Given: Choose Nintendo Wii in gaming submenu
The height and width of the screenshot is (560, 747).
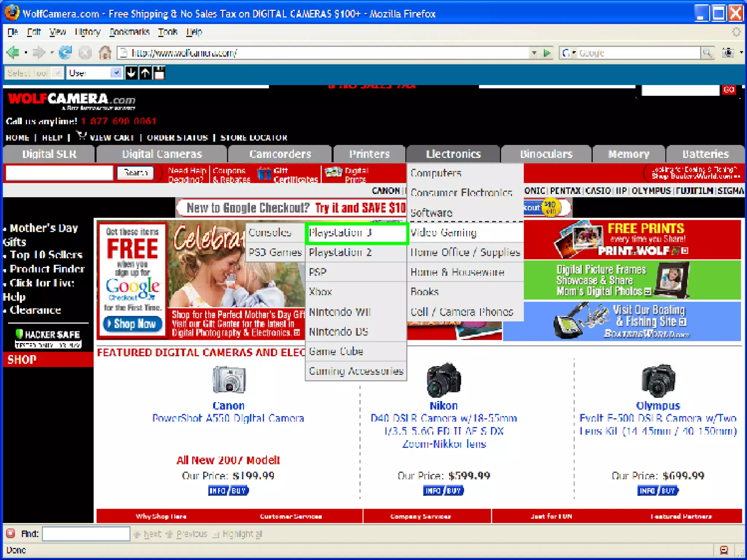Looking at the screenshot, I should tap(339, 312).
